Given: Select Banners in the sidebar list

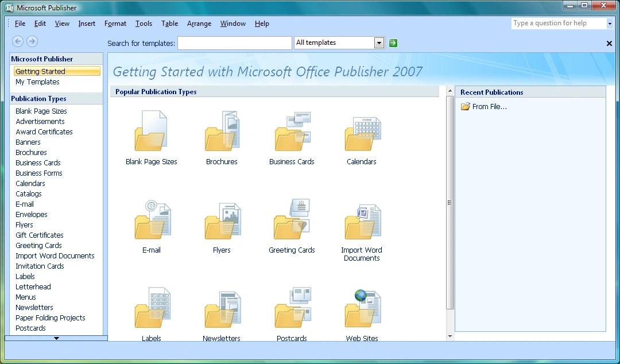Looking at the screenshot, I should pyautogui.click(x=28, y=142).
